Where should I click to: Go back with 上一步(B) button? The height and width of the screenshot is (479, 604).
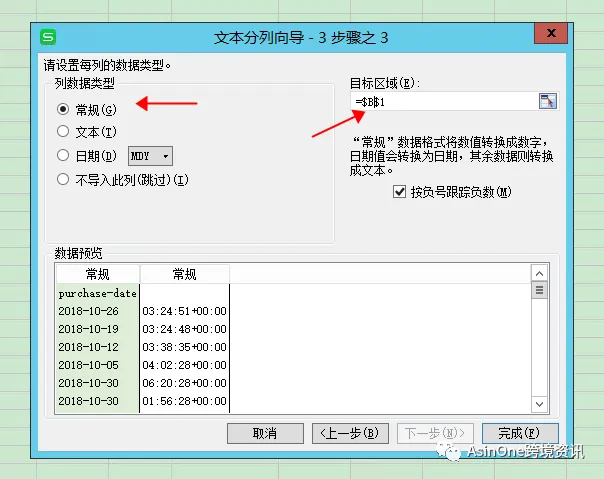click(x=350, y=434)
